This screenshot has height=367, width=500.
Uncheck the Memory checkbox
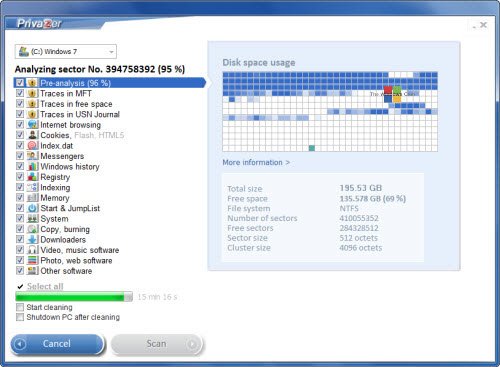point(20,198)
